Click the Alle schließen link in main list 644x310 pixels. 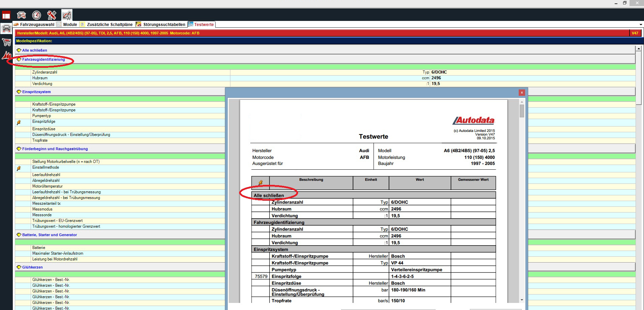tap(35, 50)
